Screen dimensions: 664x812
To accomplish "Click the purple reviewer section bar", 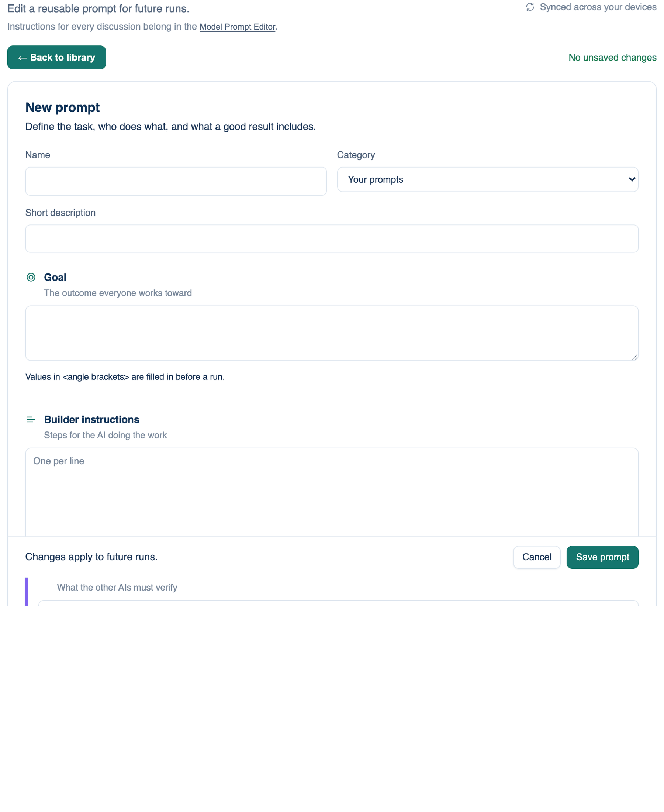I will (27, 592).
